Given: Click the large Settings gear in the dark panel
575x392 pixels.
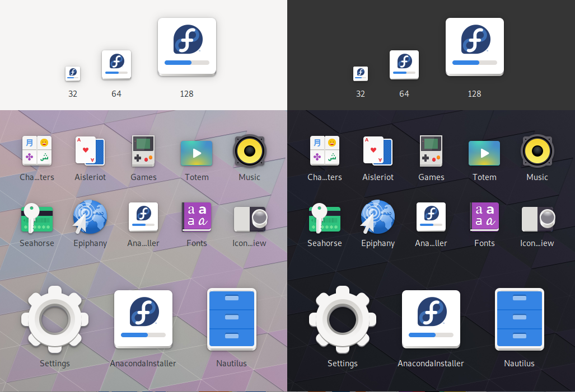Looking at the screenshot, I should [343, 319].
